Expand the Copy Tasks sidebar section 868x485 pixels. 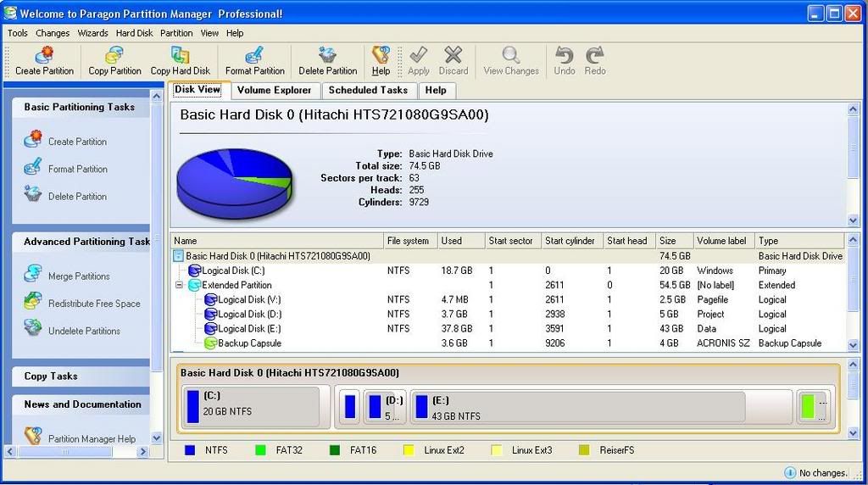click(51, 376)
